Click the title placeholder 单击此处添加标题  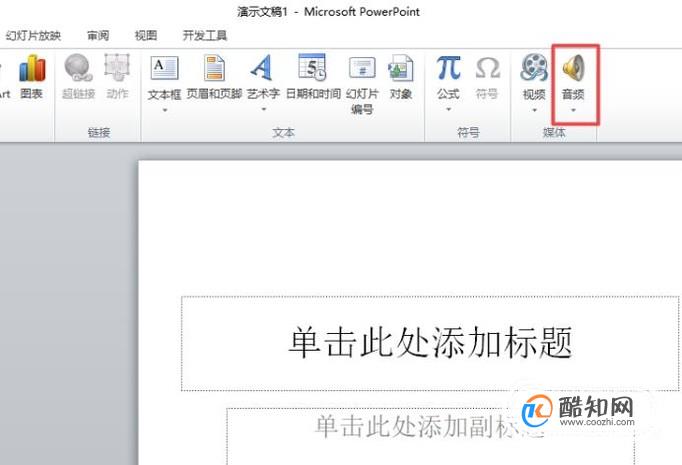(x=430, y=343)
